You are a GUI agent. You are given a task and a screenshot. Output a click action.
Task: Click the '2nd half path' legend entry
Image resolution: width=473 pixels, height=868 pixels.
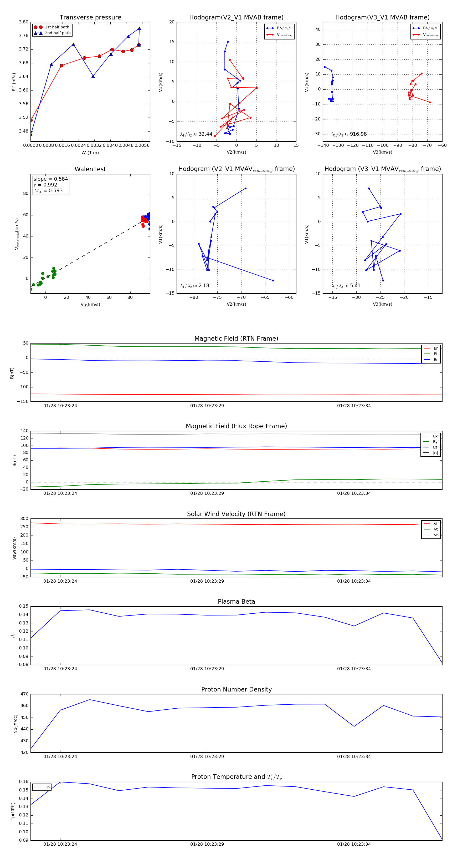(52, 33)
